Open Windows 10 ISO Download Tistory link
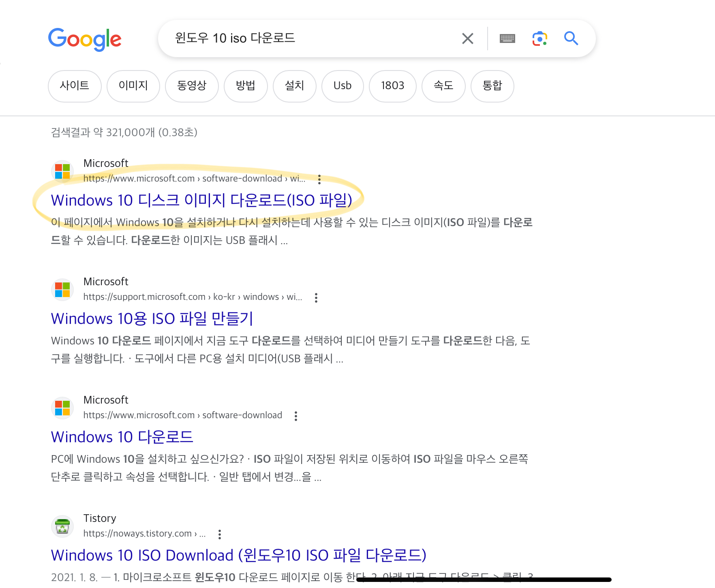Viewport: 715px width, 588px height. click(x=239, y=555)
